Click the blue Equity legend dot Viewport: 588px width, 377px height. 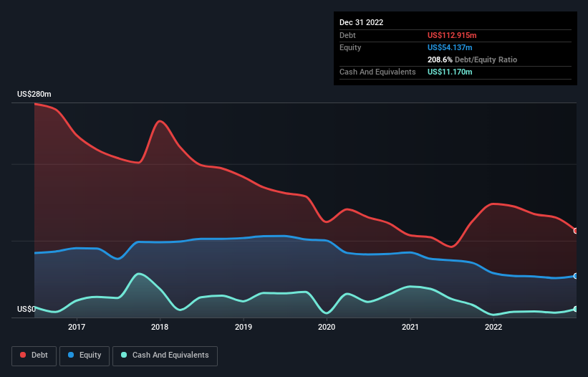coord(71,355)
